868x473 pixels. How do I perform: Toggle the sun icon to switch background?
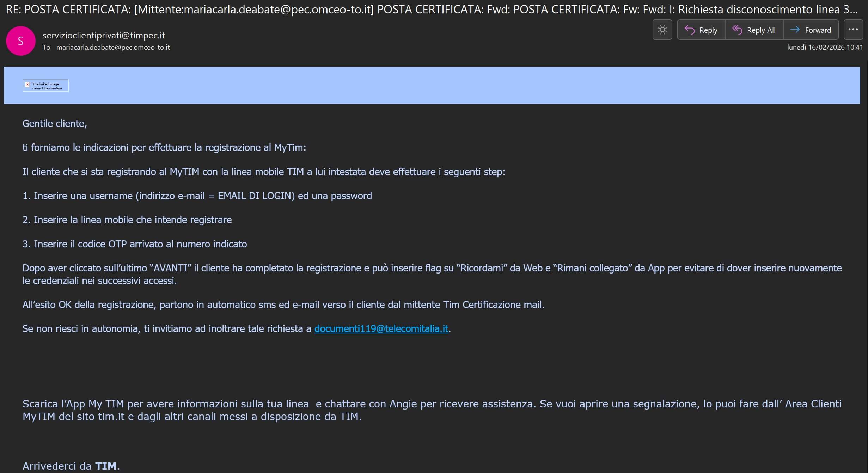point(662,30)
